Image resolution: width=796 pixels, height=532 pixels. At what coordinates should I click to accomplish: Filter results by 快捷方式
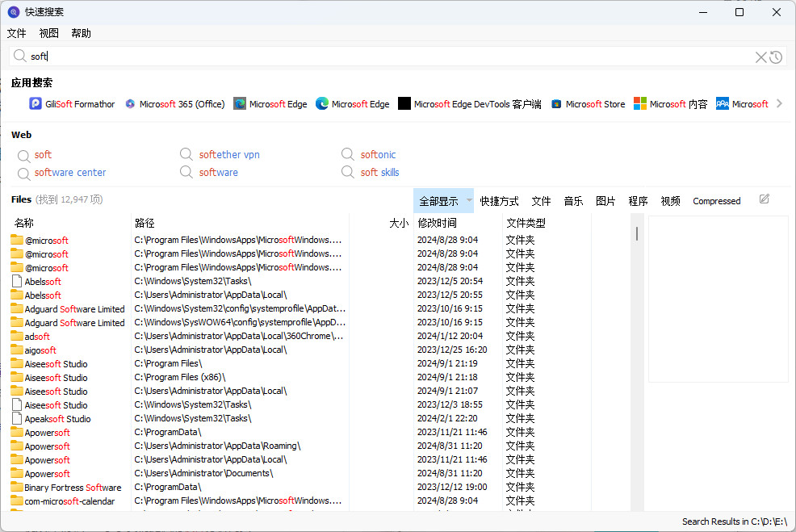499,202
